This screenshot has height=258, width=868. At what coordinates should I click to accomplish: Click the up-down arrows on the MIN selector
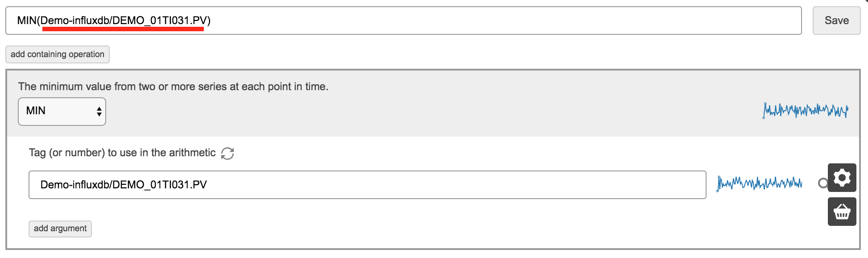tap(99, 112)
